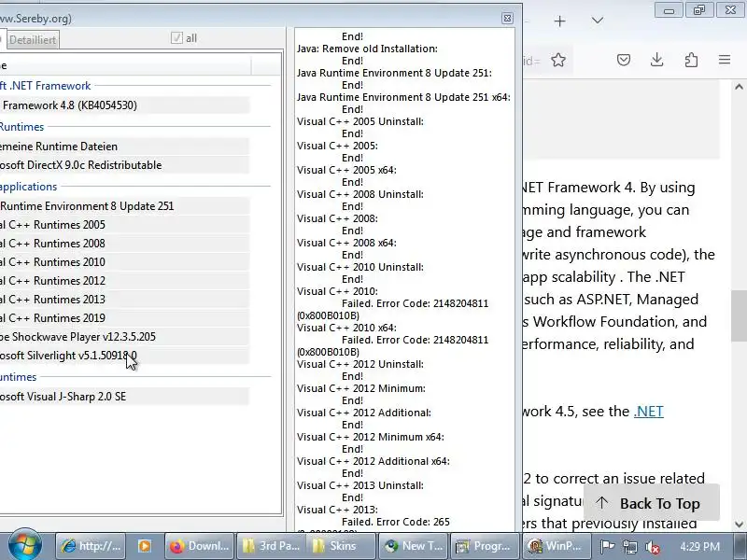Click the browser vertical scrollbar thumb
747x560 pixels.
[740, 315]
